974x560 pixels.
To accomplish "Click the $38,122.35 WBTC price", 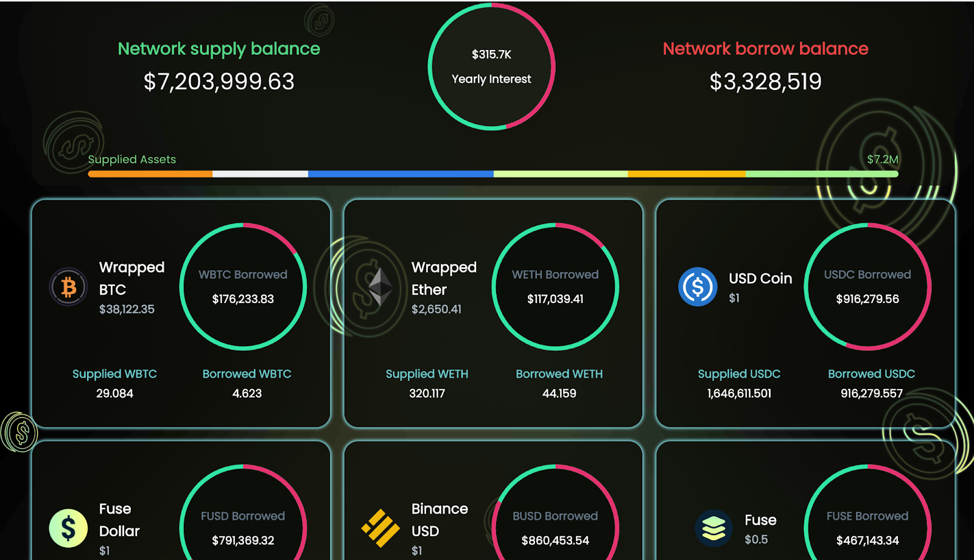I will pos(127,309).
